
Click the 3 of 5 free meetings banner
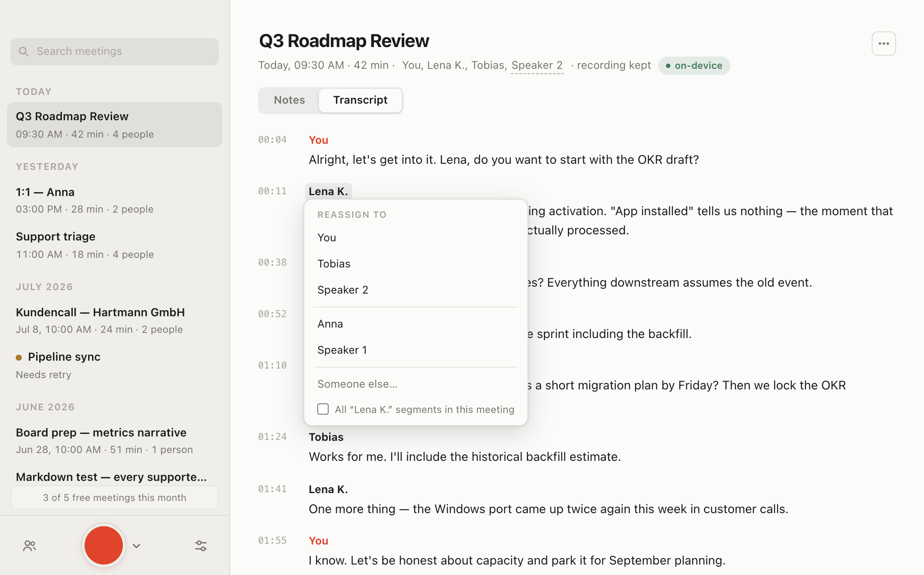point(115,497)
